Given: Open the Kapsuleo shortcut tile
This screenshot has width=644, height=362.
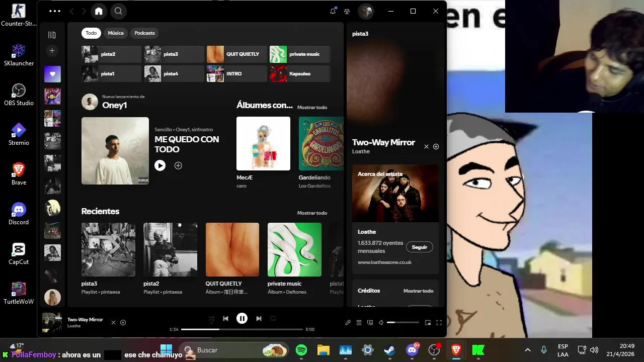Looking at the screenshot, I should (x=299, y=74).
